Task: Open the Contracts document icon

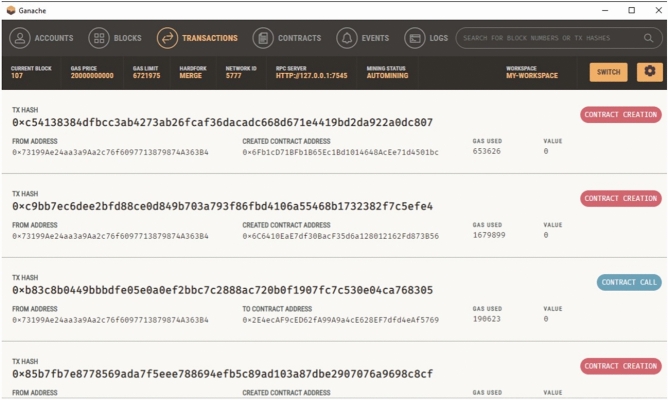Action: pos(263,38)
